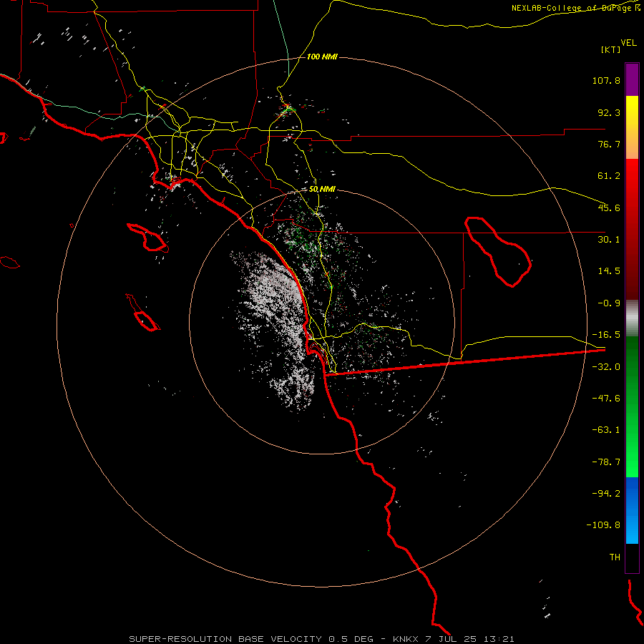Viewport: 644px width, 644px height.
Task: Click the -16.5 velocity scale value
Action: click(606, 335)
